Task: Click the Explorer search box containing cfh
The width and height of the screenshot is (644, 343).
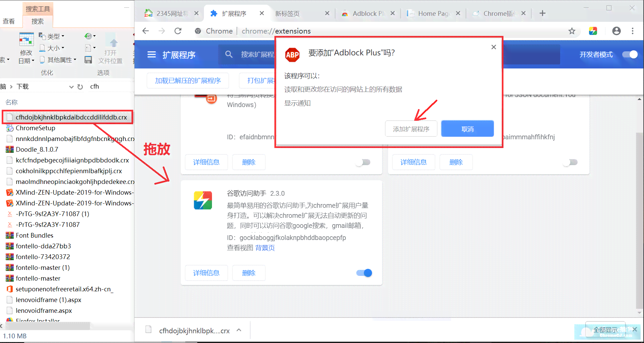Action: (111, 87)
